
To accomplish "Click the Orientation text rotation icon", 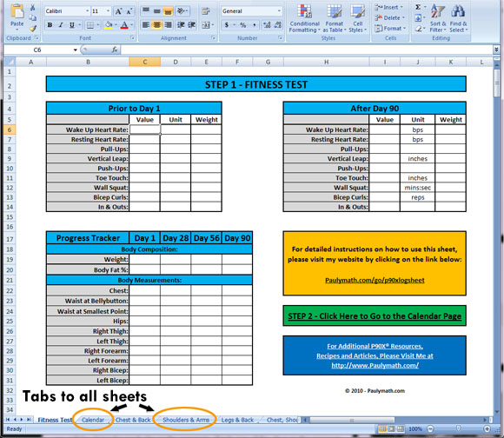I will (x=182, y=11).
